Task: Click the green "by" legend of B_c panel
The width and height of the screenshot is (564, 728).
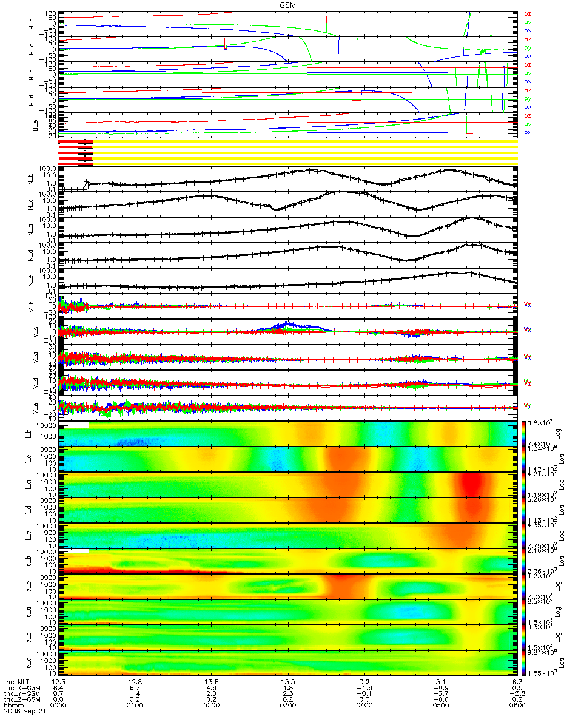Action: (x=528, y=47)
